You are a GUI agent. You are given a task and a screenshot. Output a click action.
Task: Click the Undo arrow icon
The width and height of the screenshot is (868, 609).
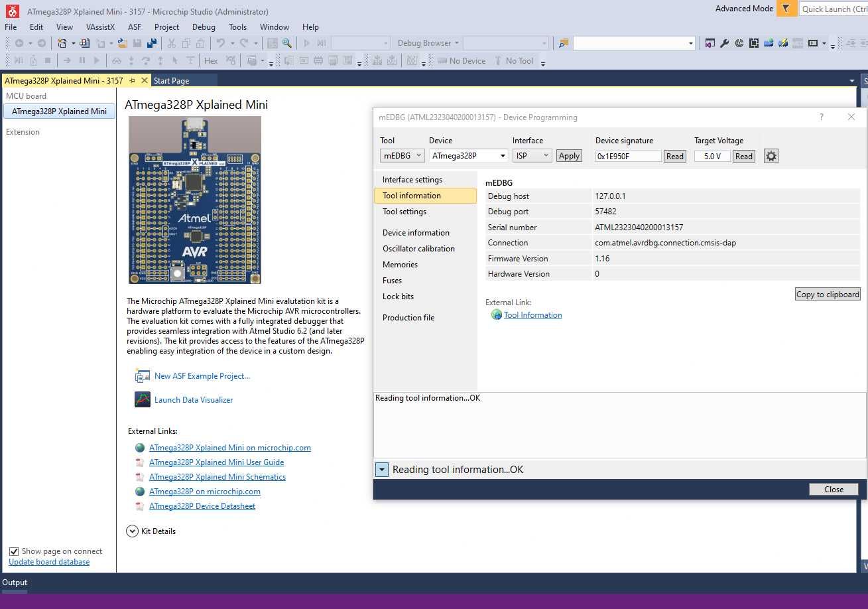tap(221, 43)
